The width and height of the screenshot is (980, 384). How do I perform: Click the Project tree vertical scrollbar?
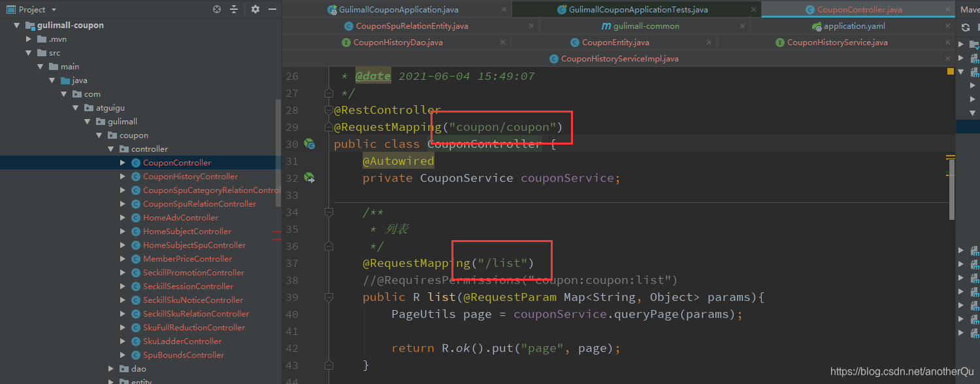278,153
